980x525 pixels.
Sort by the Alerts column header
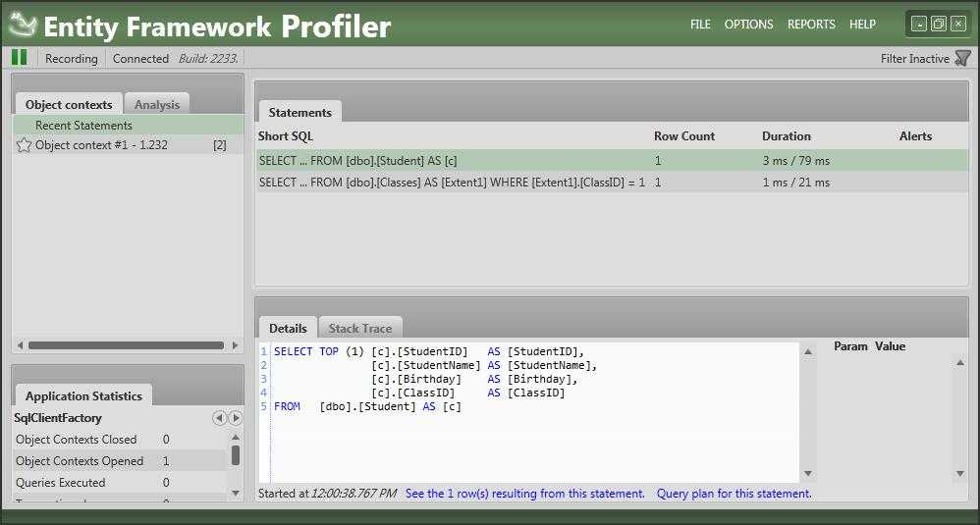coord(915,136)
